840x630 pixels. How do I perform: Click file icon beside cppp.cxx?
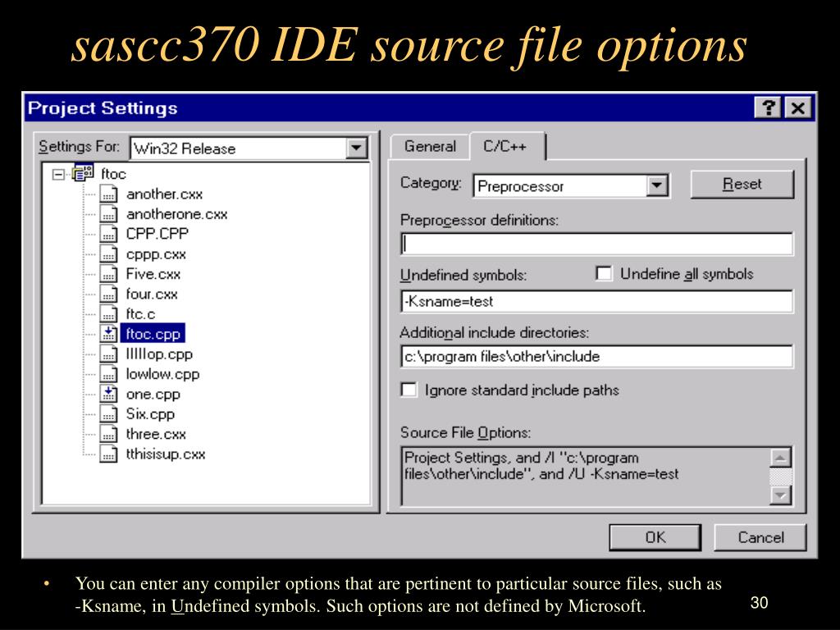(x=108, y=254)
